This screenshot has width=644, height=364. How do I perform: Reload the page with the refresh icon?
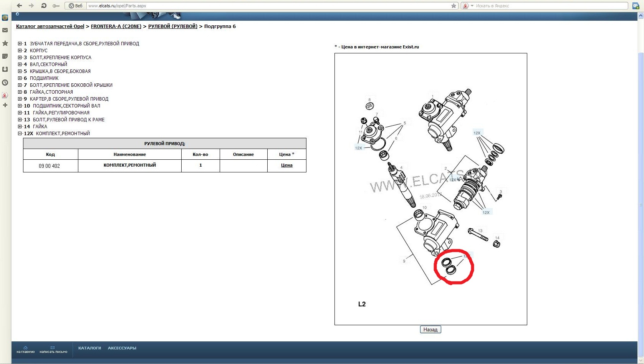click(x=44, y=6)
